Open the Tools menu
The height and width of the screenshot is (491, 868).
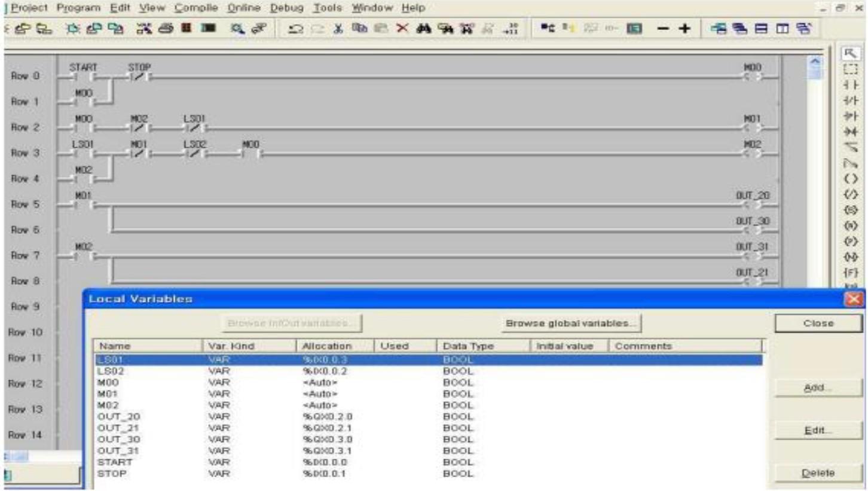(329, 8)
